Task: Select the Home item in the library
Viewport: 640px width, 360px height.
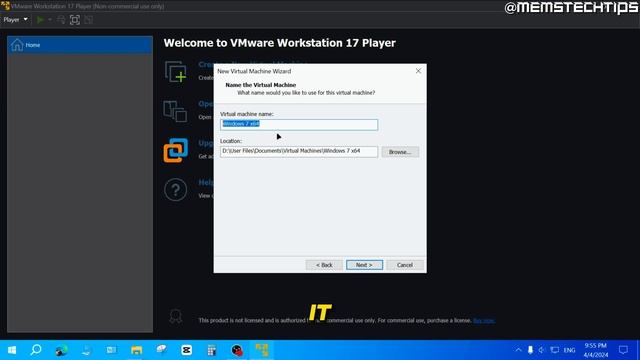Action: pos(80,45)
